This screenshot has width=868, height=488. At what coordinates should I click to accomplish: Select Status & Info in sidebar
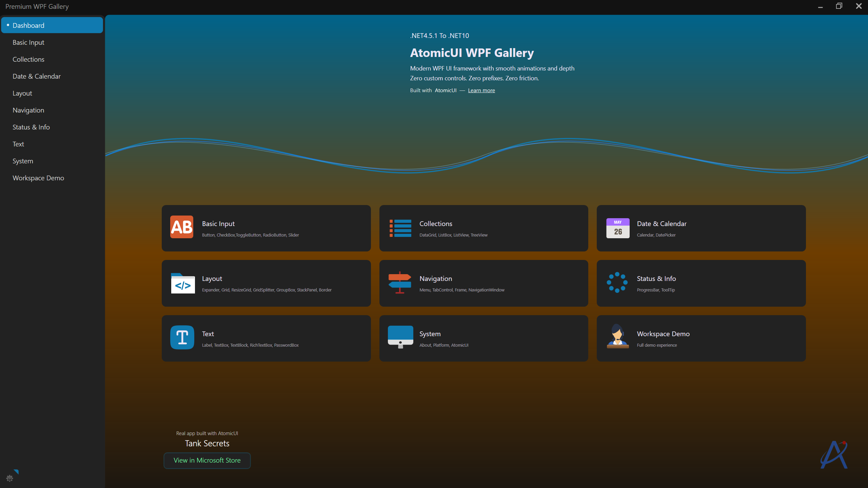pos(52,127)
